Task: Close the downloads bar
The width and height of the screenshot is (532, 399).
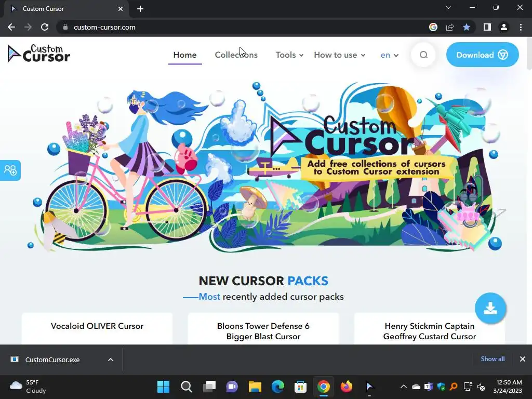Action: pyautogui.click(x=523, y=359)
